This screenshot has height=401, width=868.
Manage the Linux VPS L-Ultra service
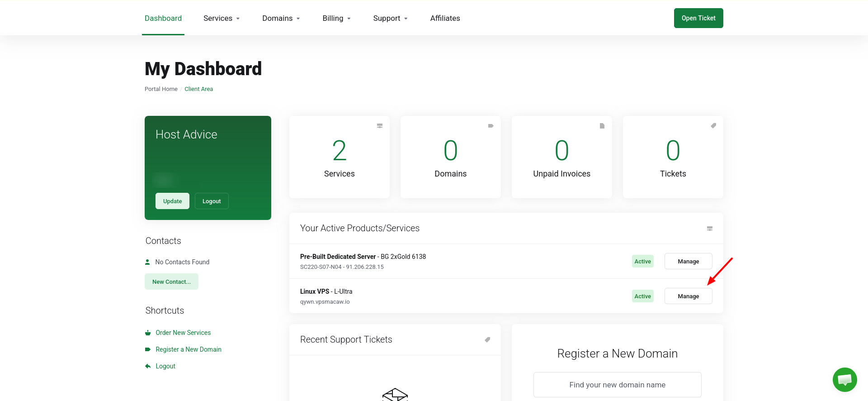pyautogui.click(x=689, y=296)
